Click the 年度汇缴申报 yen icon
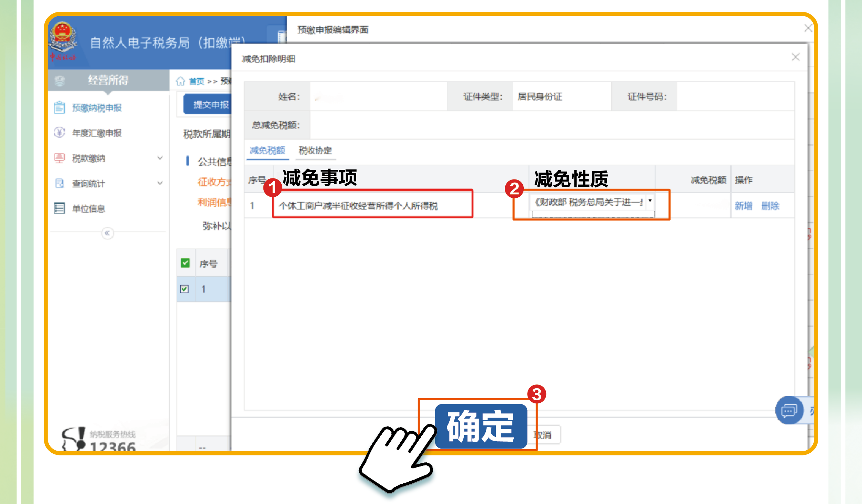This screenshot has width=862, height=504. 59,133
